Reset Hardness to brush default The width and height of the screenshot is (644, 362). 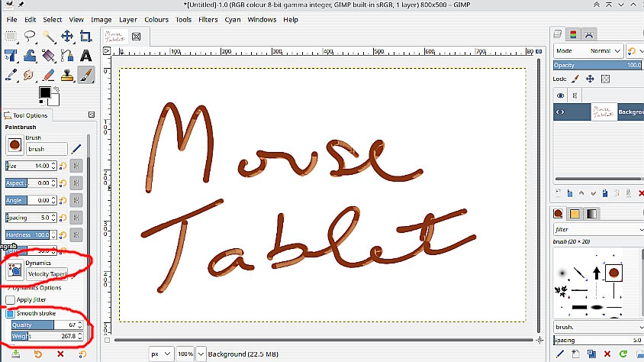(x=63, y=235)
